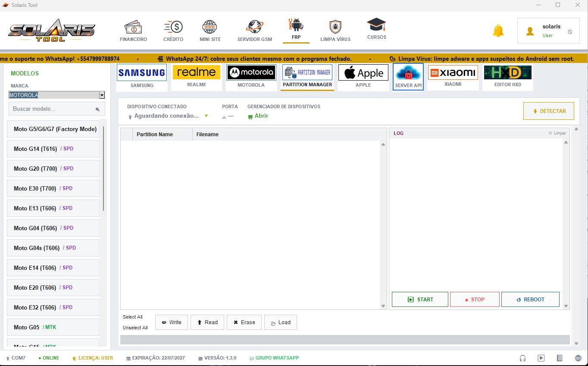Open the GRUPO WHATSAPP link
The height and width of the screenshot is (366, 588).
point(274,358)
